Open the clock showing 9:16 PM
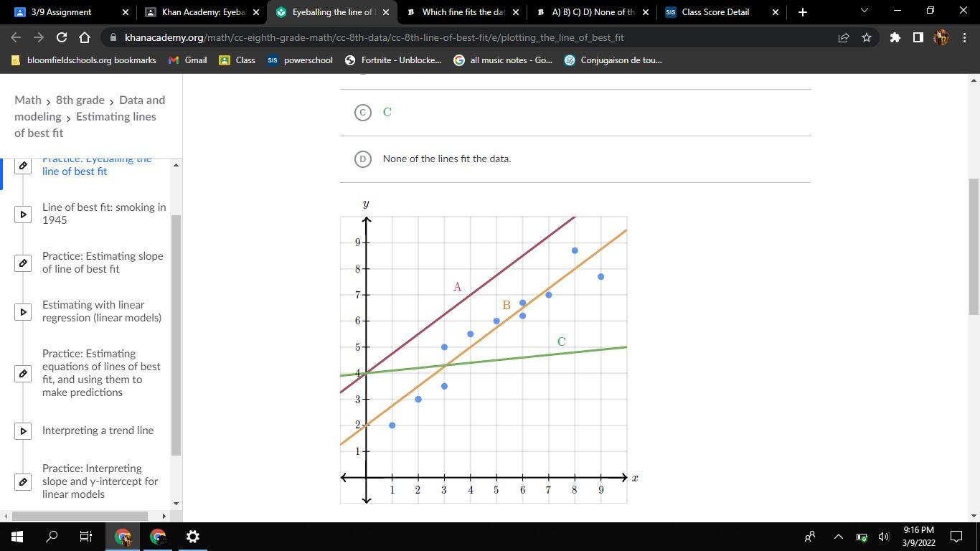The image size is (980, 551). (918, 537)
